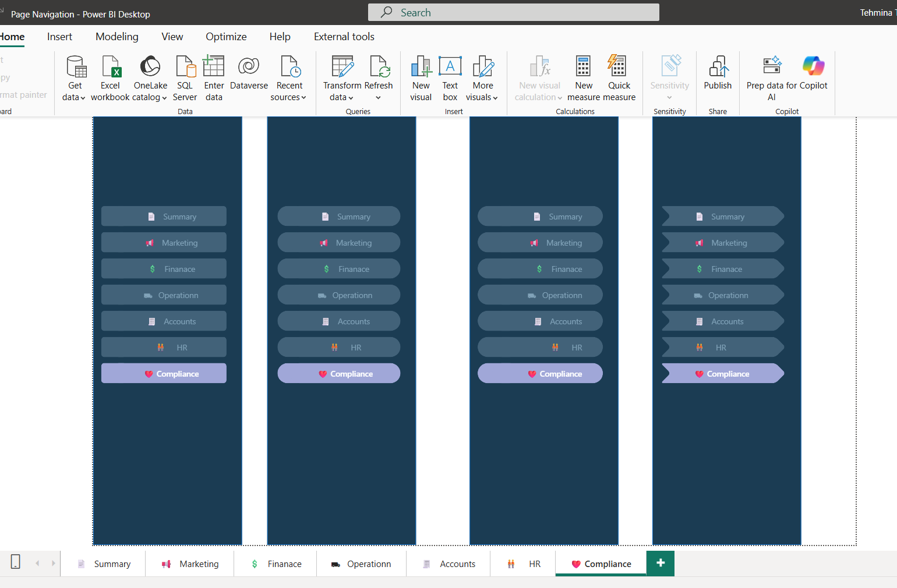Image resolution: width=897 pixels, height=588 pixels.
Task: Switch to the Modeling ribbon tab
Action: point(117,37)
